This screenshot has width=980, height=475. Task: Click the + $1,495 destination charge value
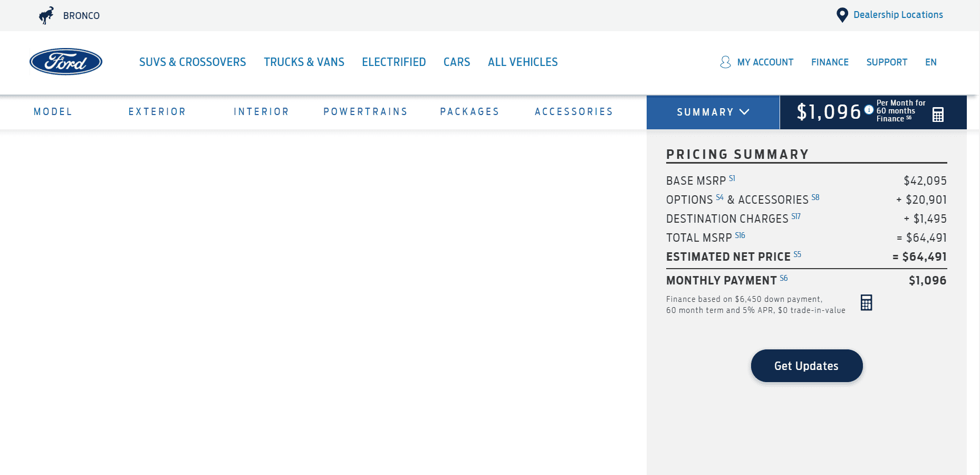click(x=925, y=219)
